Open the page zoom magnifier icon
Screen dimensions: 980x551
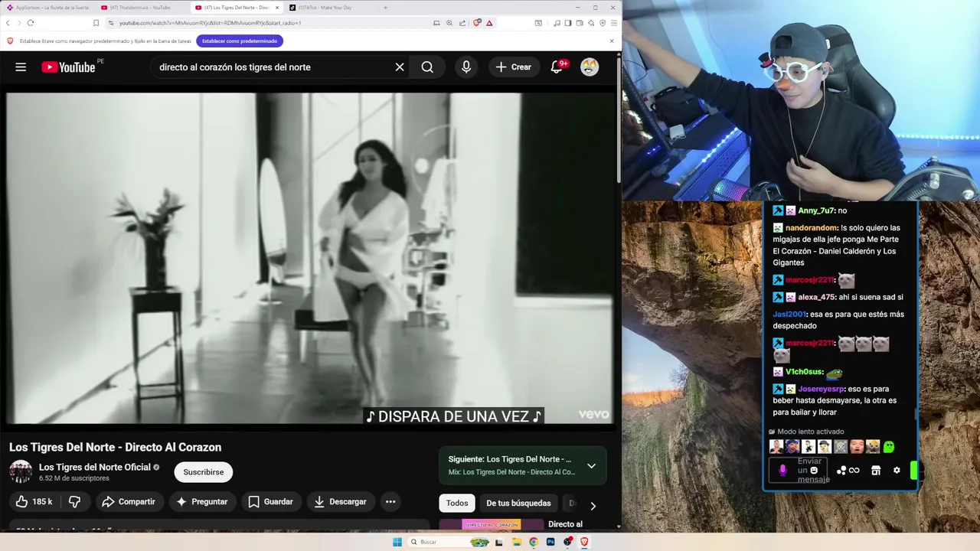[449, 23]
